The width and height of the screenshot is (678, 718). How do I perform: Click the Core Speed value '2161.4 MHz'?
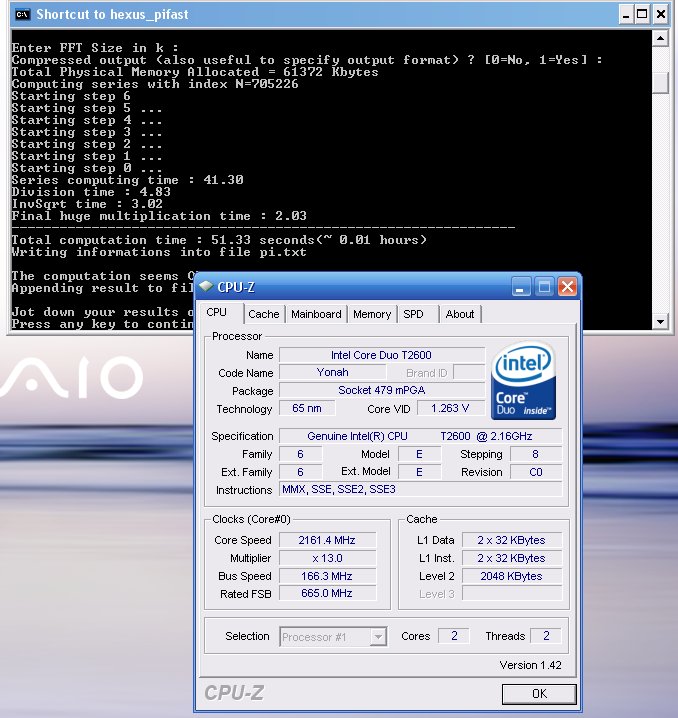click(x=327, y=540)
